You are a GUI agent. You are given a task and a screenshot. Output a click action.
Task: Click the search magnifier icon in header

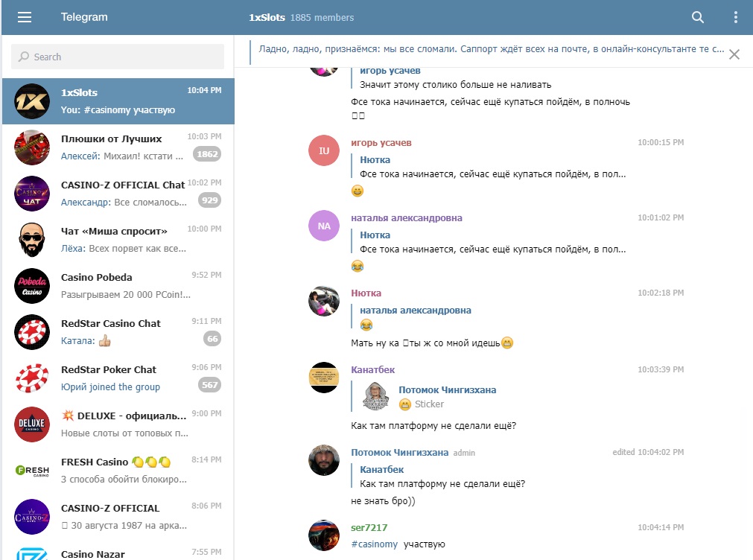(697, 17)
